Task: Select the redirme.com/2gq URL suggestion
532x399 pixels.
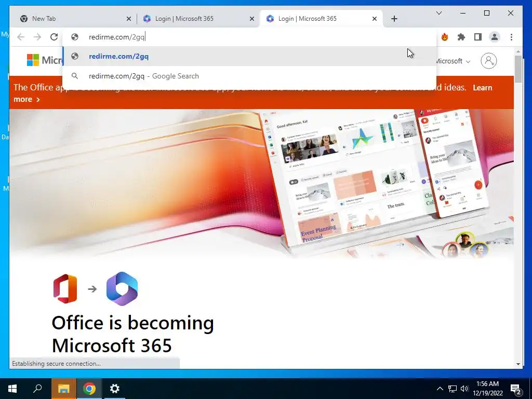Action: click(249, 56)
